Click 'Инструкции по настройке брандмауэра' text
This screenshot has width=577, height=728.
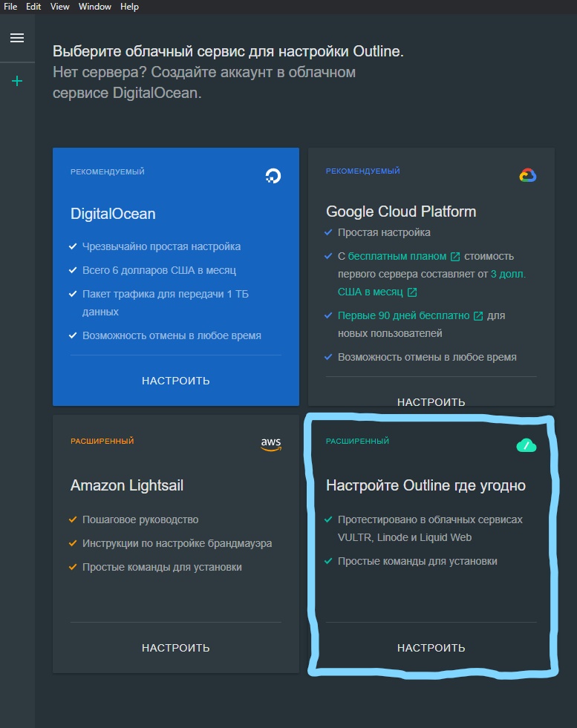[177, 543]
